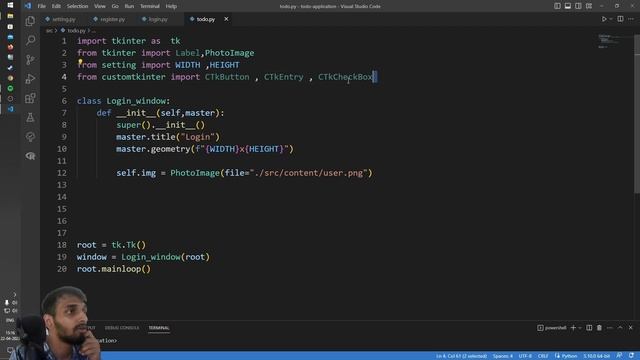This screenshot has height=360, width=640.
Task: Switch to the DEBUG CONSOLE panel tab
Action: (x=122, y=328)
